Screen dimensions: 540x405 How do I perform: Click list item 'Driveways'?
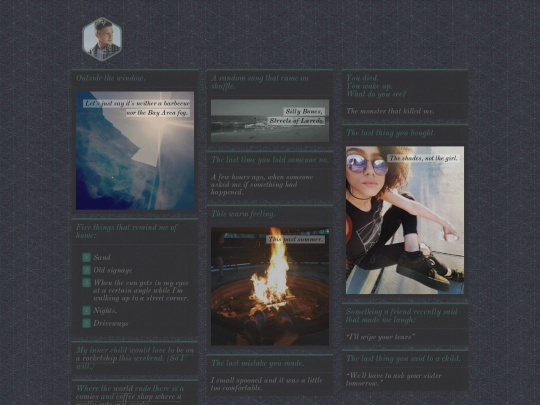click(x=111, y=323)
